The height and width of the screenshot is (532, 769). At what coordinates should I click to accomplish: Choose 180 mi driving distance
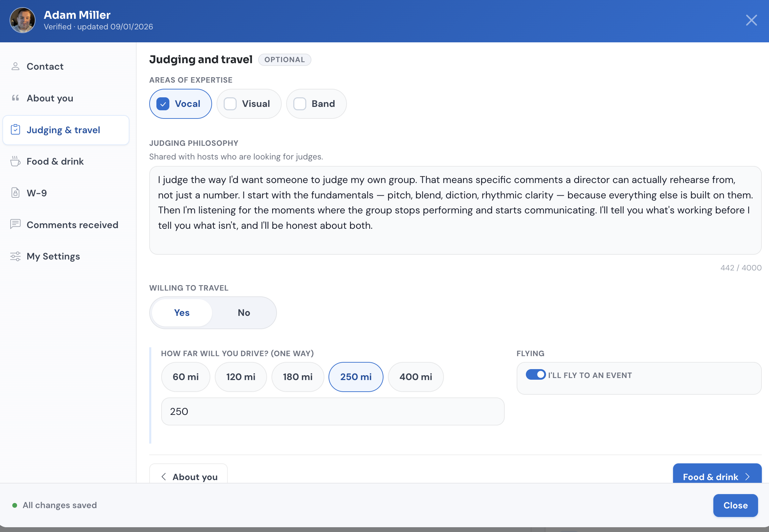click(x=298, y=377)
